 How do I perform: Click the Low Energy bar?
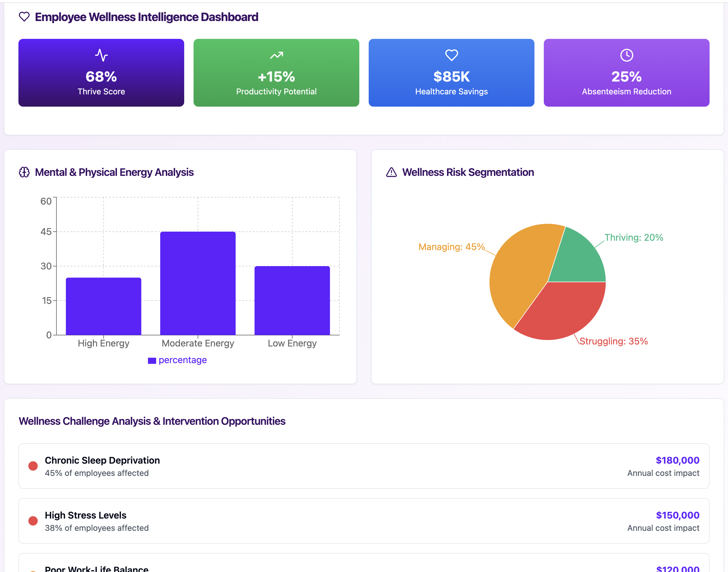click(292, 300)
